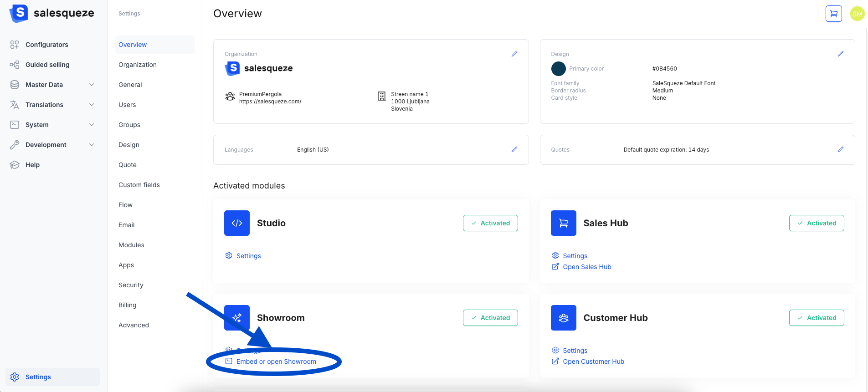This screenshot has width=868, height=392.
Task: Click the https://salesqueze.com/ URL text
Action: click(270, 102)
